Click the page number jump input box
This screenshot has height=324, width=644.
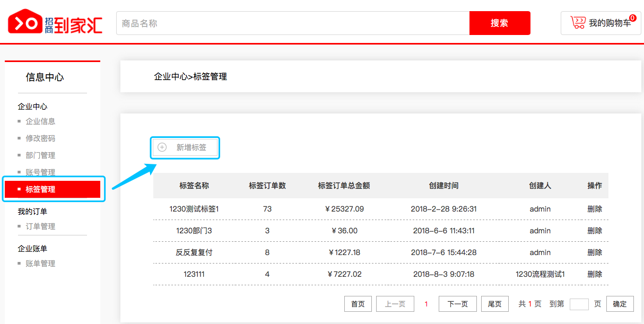click(x=579, y=304)
